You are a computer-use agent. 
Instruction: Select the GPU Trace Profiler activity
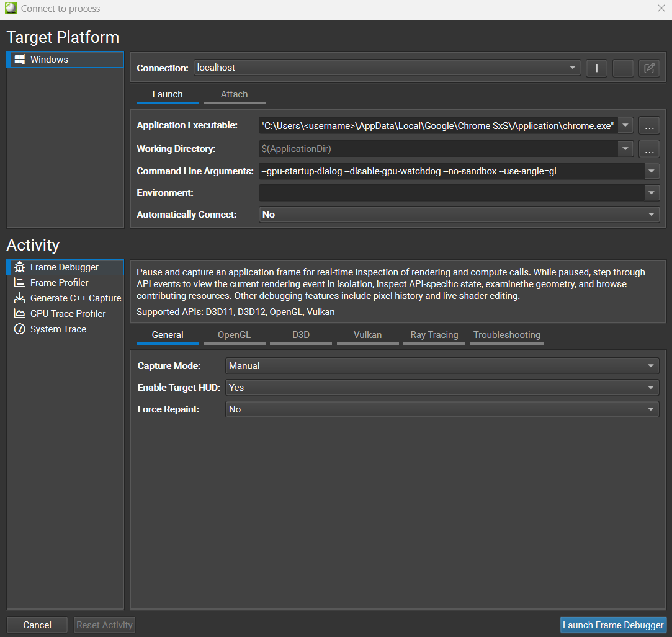[x=65, y=314]
